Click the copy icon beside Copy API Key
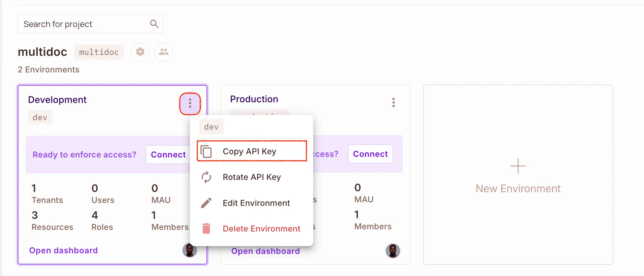The image size is (644, 276). [x=206, y=152]
